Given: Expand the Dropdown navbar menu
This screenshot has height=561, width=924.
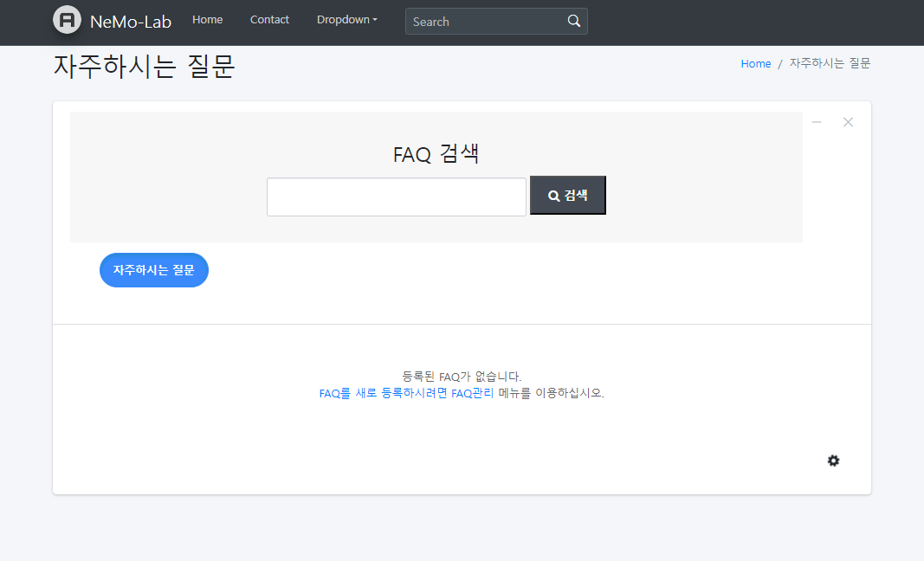Looking at the screenshot, I should 346,20.
